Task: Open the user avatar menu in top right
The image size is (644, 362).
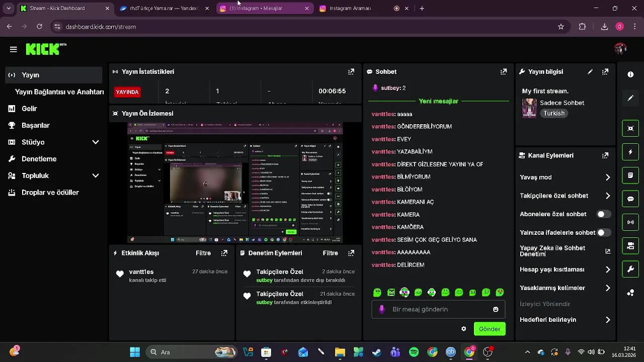Action: click(620, 49)
